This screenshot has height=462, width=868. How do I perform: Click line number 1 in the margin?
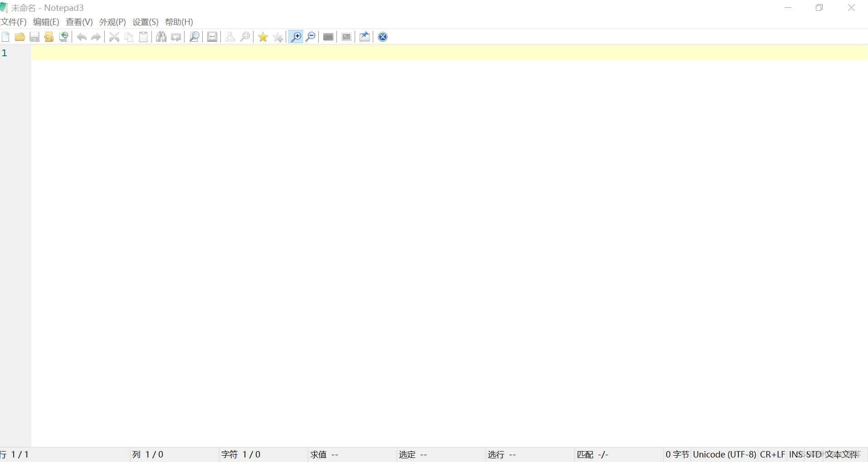click(x=5, y=53)
